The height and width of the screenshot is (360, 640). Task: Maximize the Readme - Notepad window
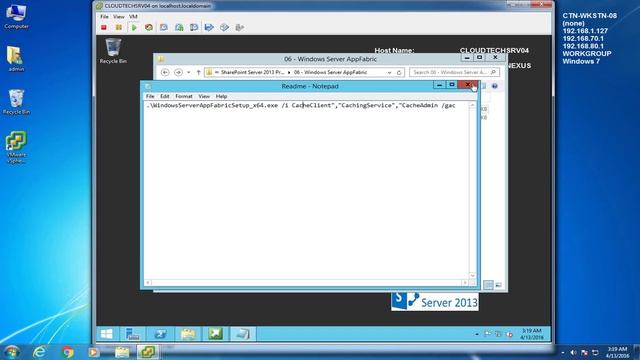pyautogui.click(x=452, y=85)
